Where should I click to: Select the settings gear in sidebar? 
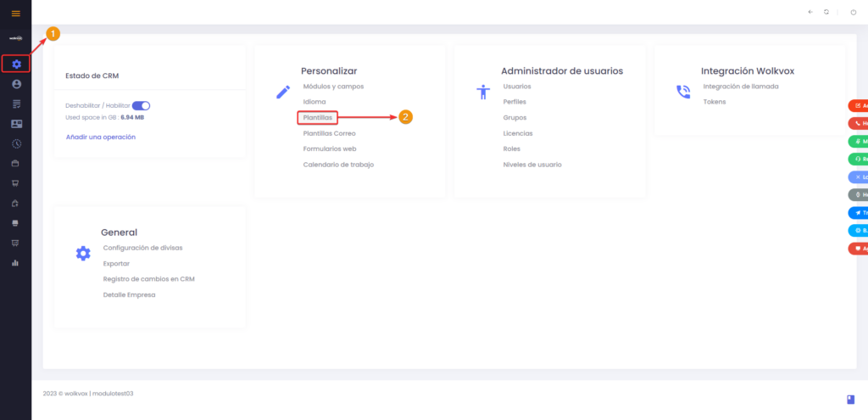pos(16,64)
